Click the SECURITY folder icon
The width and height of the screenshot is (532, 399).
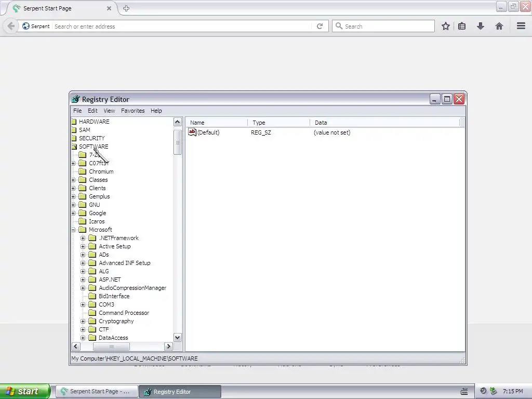click(x=74, y=138)
